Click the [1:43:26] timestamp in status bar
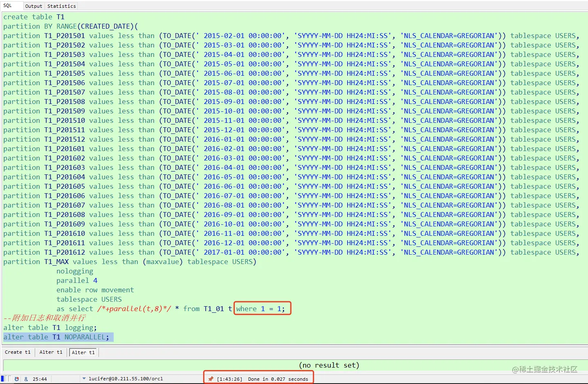 pyautogui.click(x=229, y=379)
